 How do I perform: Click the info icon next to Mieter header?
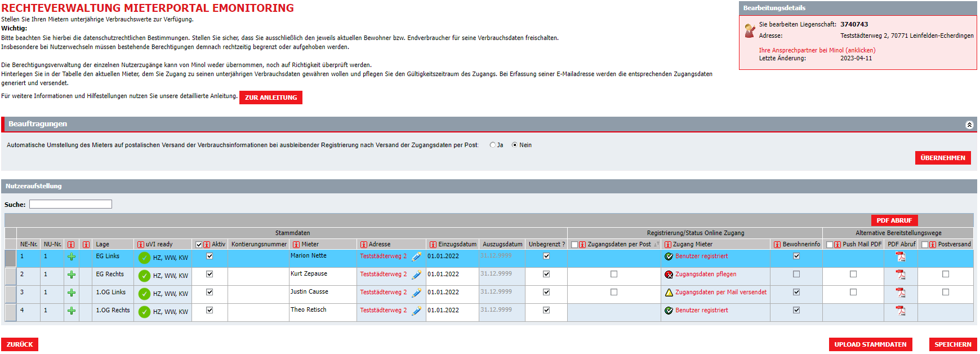[x=296, y=245]
